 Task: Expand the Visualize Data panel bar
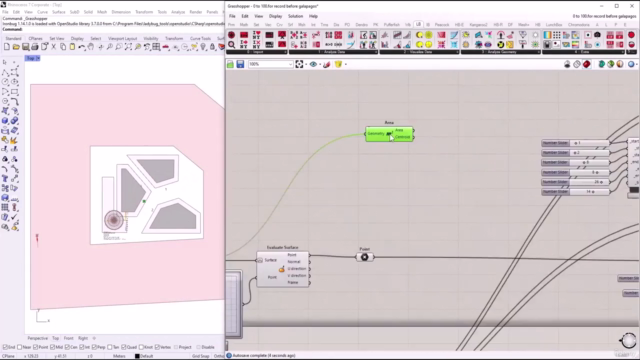tap(419, 52)
